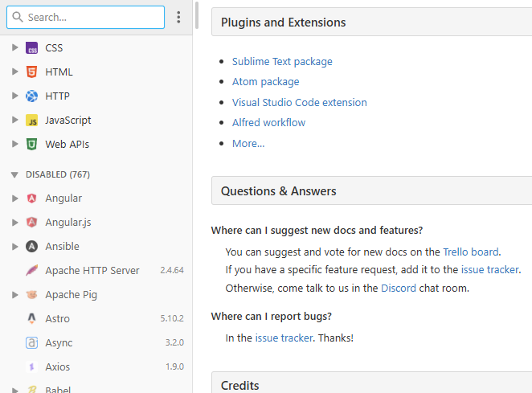
Task: Collapse the Disabled docs section
Action: tap(14, 174)
